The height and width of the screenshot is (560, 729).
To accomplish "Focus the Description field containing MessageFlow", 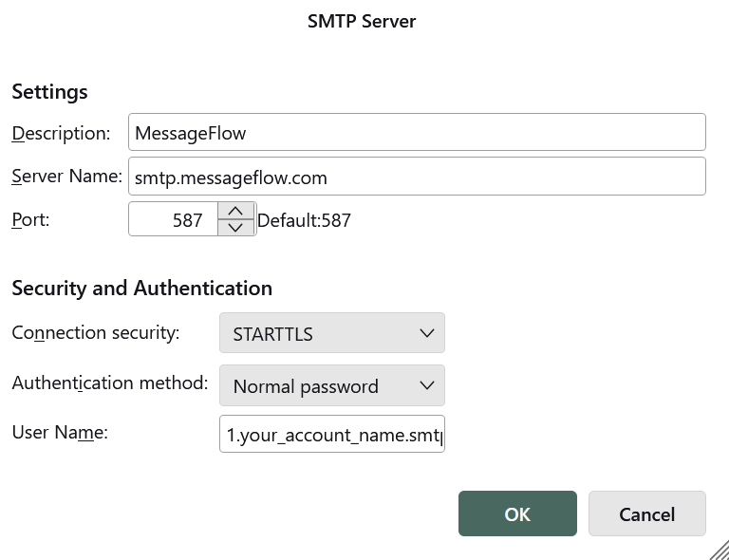I will coord(416,133).
